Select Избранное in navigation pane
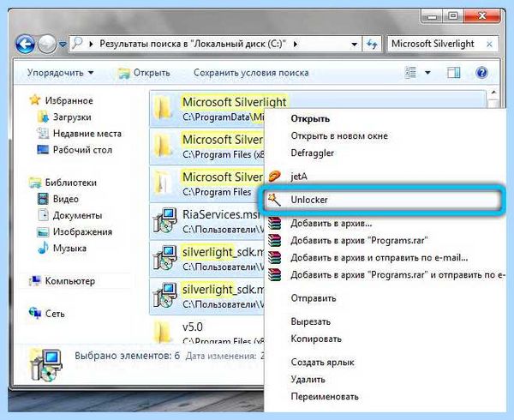This screenshot has width=514, height=420. point(69,100)
